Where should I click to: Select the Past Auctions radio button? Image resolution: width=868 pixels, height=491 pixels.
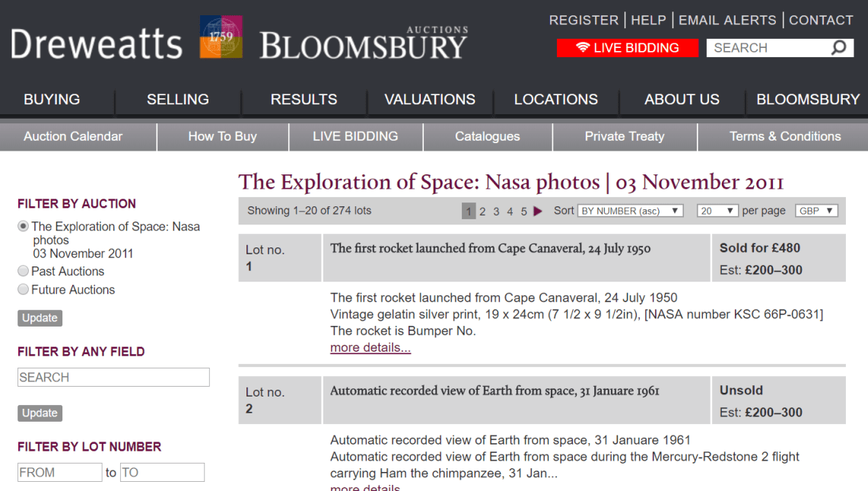[22, 271]
